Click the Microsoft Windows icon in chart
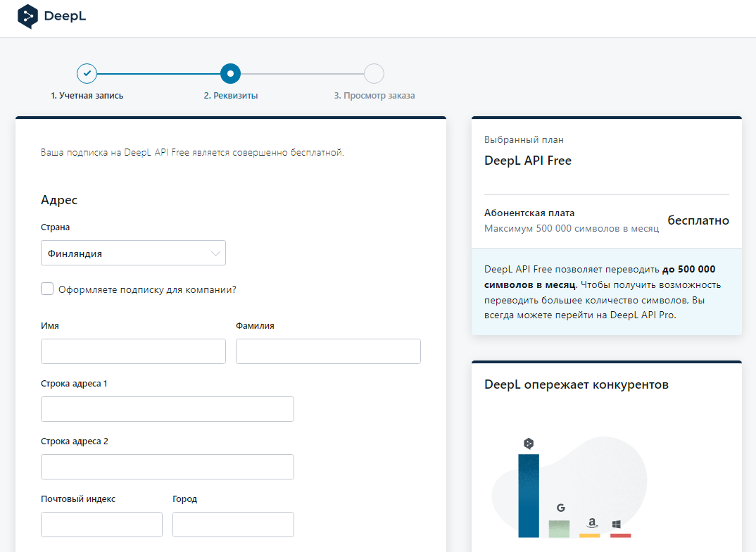The image size is (756, 552). pos(617,525)
